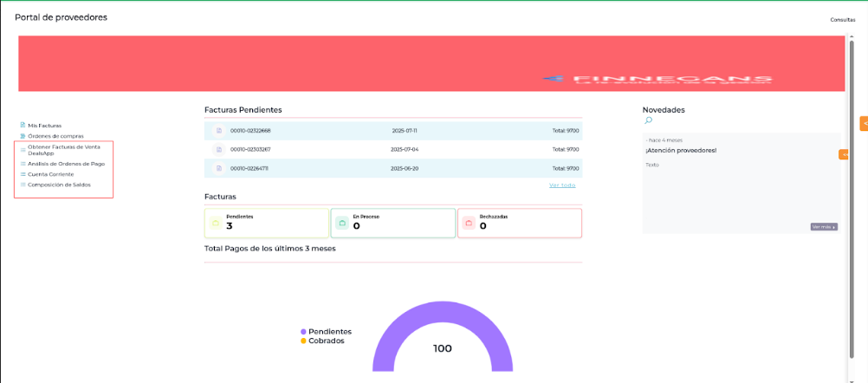Click invoice number 00010-02322668
The image size is (868, 383).
tap(250, 131)
